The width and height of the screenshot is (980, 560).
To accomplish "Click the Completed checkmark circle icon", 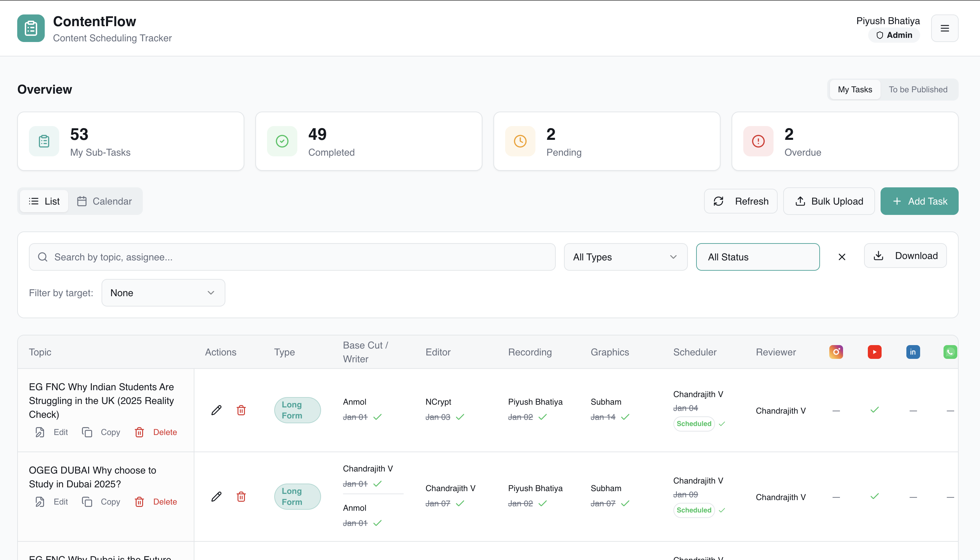I will 282,141.
